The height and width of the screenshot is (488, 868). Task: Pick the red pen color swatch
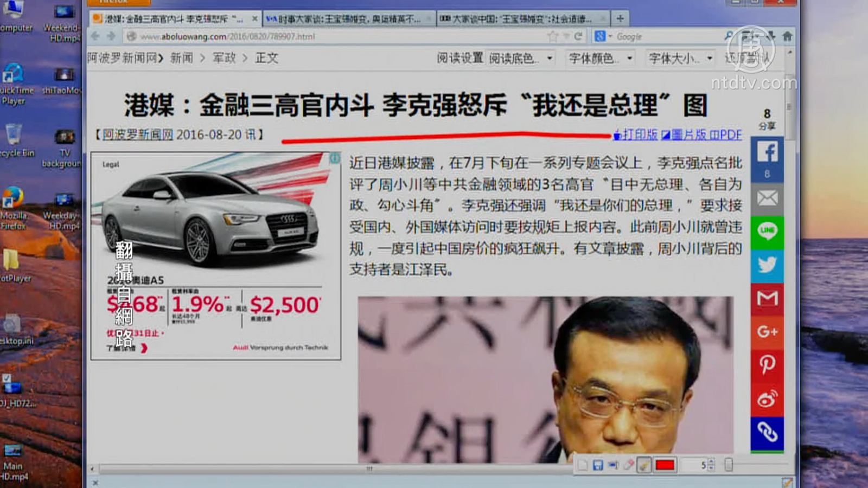(665, 465)
